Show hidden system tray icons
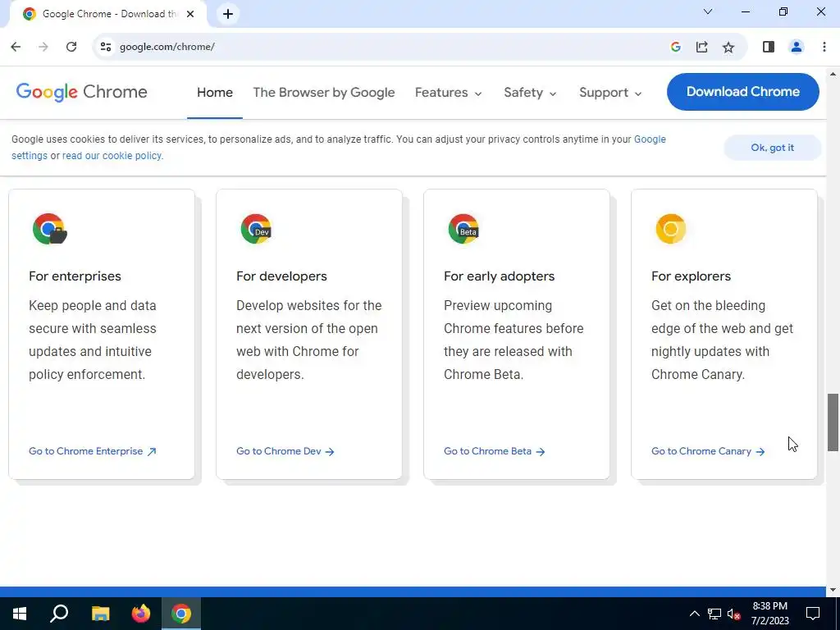 (694, 614)
